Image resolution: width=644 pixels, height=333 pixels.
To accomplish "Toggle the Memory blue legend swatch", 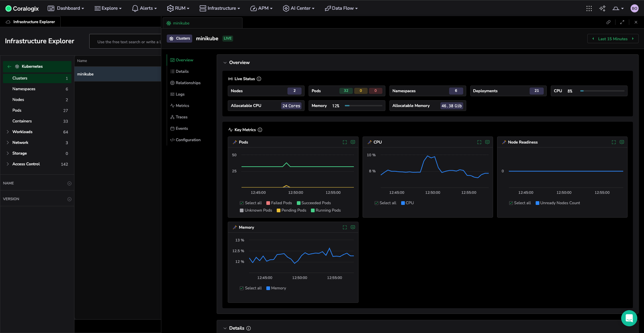I will [x=268, y=288].
